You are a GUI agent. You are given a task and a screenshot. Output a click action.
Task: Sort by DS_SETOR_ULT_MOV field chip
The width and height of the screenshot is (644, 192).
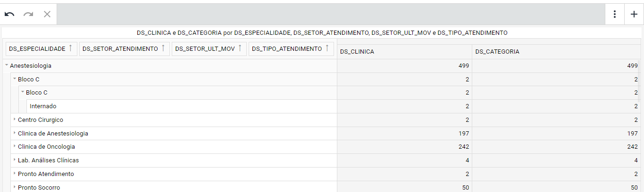[x=209, y=49]
